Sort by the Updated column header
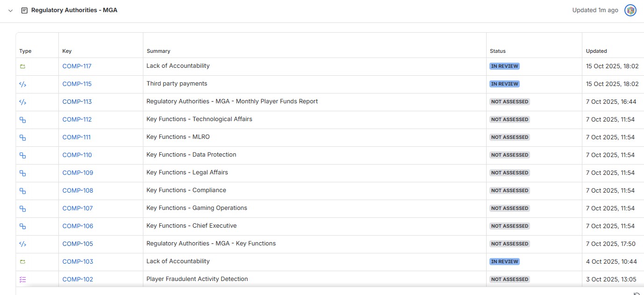Image resolution: width=644 pixels, height=295 pixels. click(x=596, y=51)
